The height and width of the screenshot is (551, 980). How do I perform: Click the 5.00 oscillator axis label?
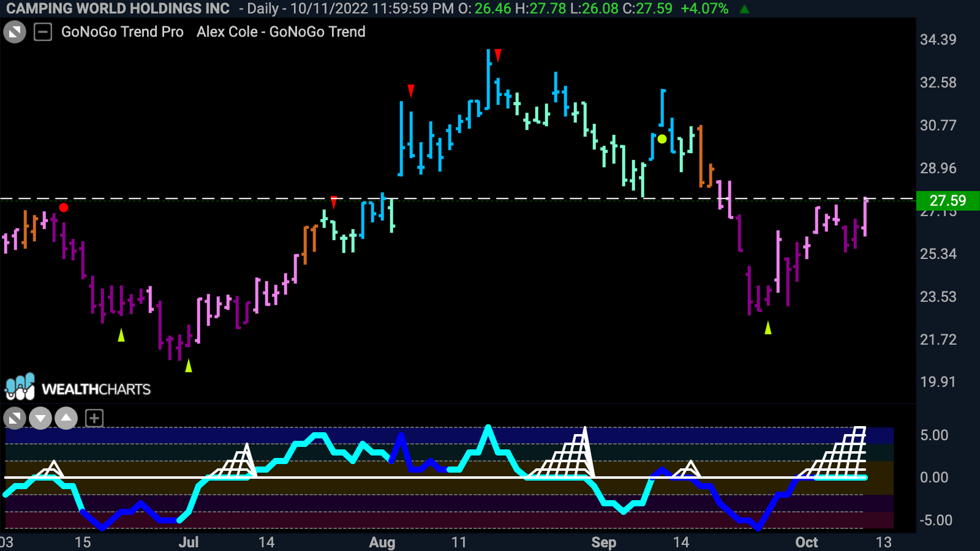tap(934, 435)
